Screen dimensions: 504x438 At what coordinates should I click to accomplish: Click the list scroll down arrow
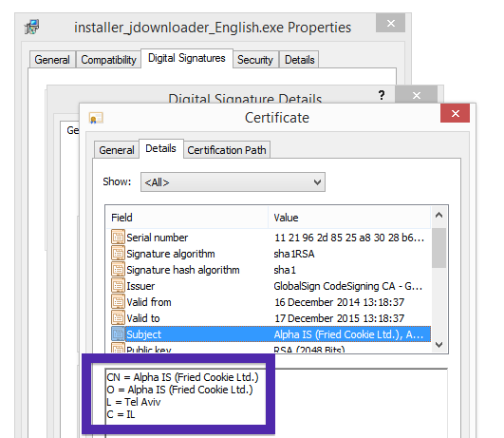tap(439, 345)
